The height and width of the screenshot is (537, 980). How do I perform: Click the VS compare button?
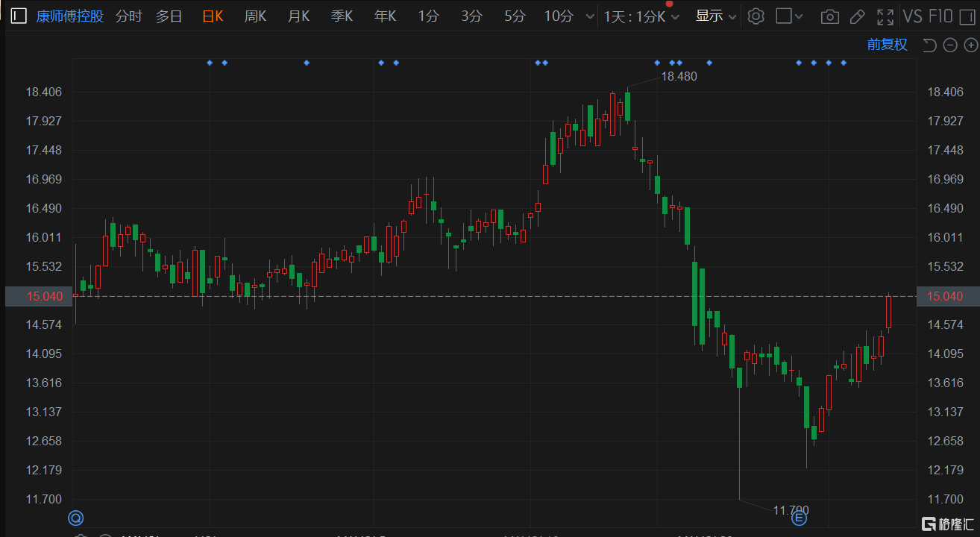pos(912,16)
